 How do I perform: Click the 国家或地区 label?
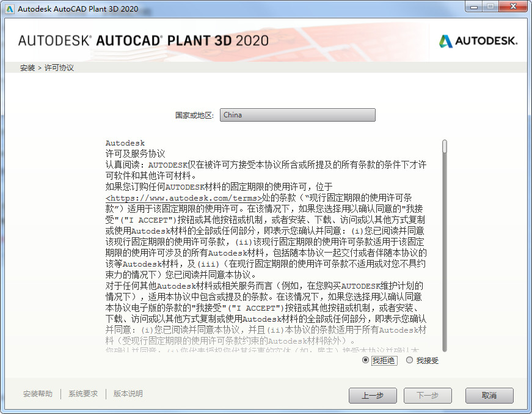click(194, 116)
